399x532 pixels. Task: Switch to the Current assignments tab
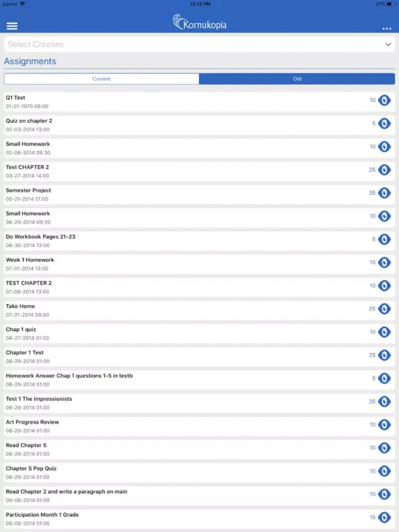[102, 79]
